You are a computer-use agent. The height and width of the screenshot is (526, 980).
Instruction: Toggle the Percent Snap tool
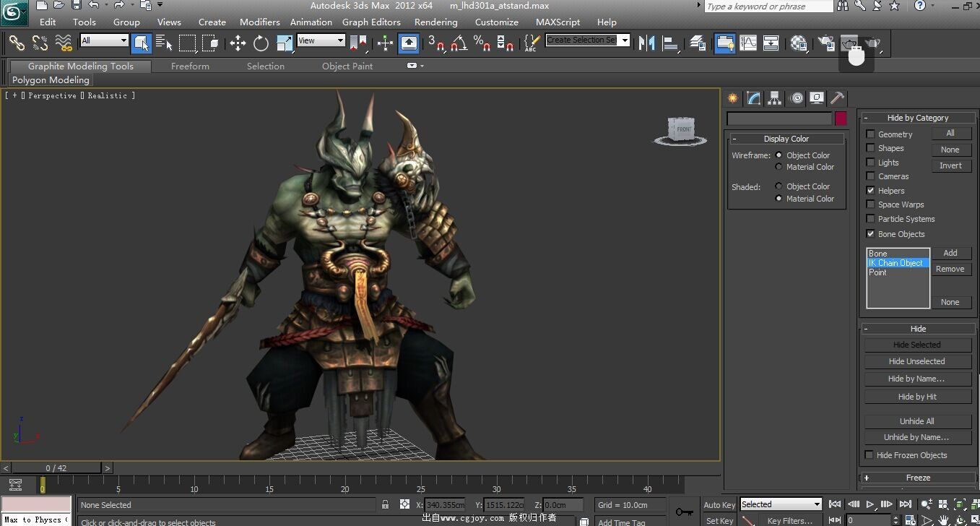(x=482, y=43)
